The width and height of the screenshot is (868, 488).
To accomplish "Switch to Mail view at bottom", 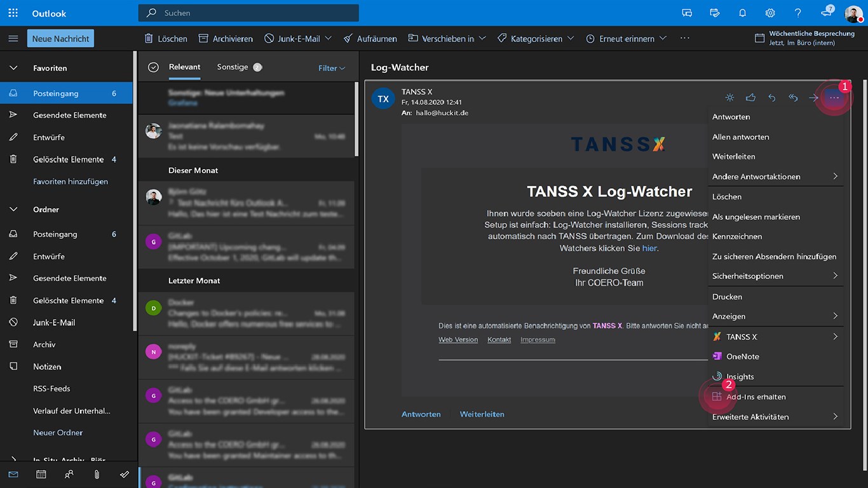I will click(13, 474).
